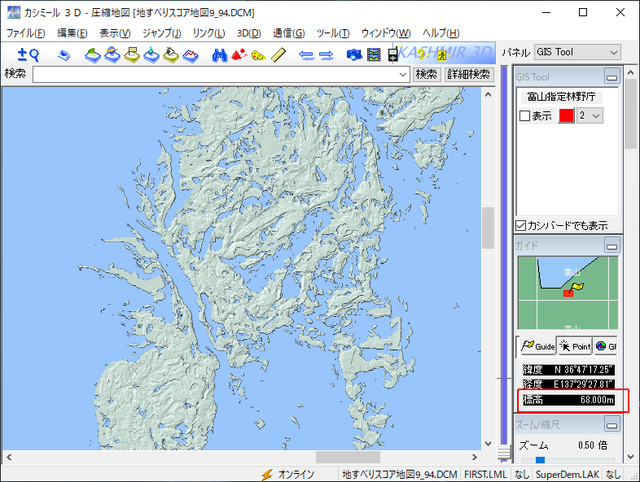
Task: Click the map icon with orbit ring
Action: [112, 55]
